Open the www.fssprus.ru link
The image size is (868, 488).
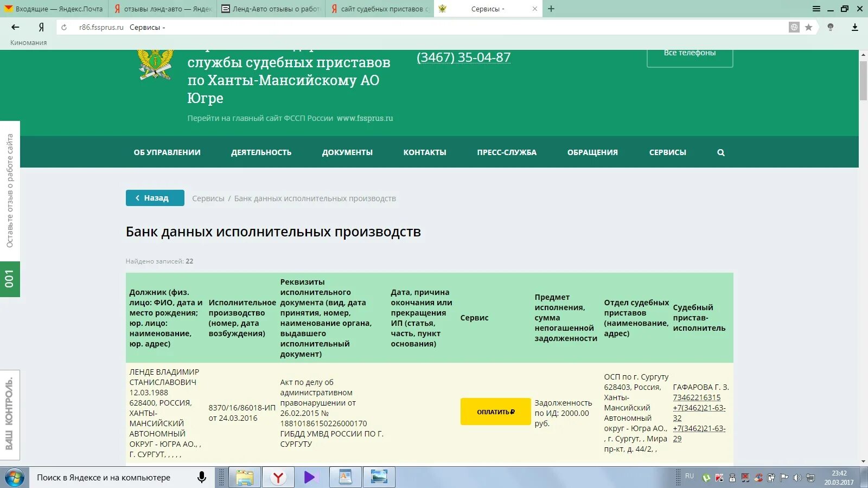tap(365, 118)
